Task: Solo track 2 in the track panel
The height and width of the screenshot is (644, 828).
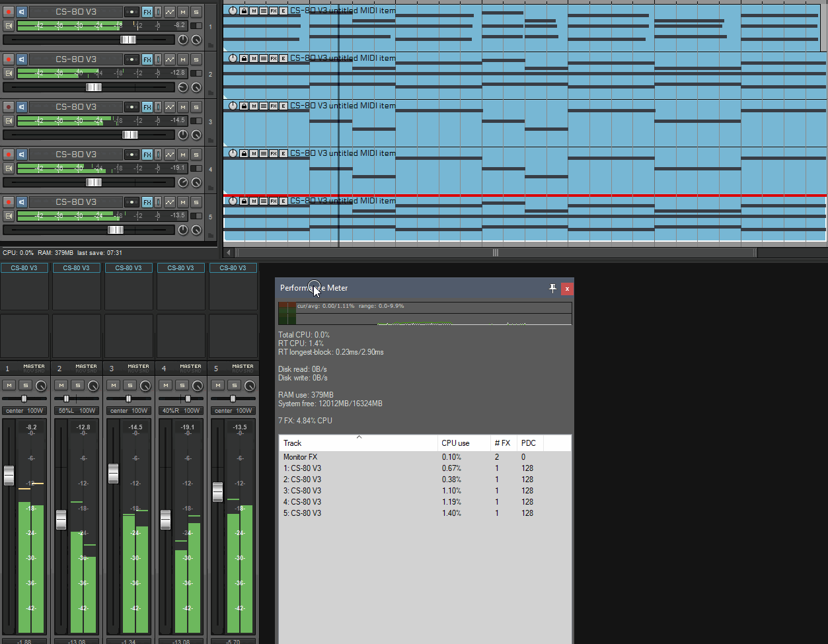Action: 196,59
